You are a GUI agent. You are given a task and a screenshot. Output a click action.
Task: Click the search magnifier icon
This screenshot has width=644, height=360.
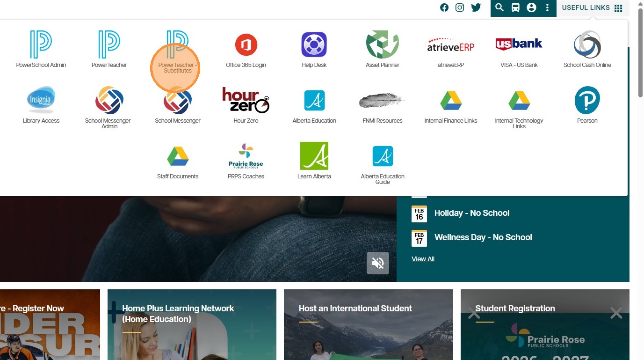click(x=499, y=7)
